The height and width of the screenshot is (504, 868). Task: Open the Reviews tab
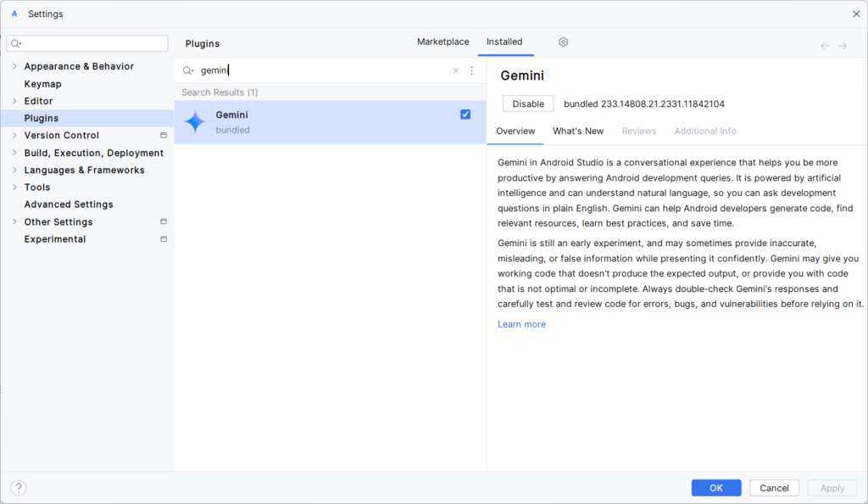639,132
